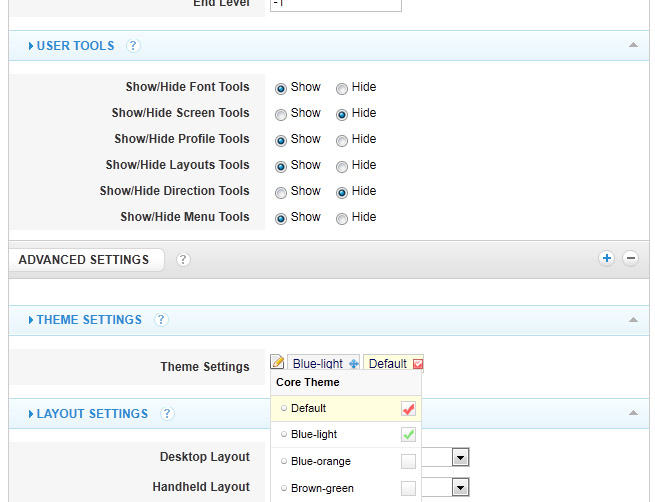Screen dimensions: 655x502
Task: Open the Handheld Layout dropdown arrow
Action: coord(460,487)
